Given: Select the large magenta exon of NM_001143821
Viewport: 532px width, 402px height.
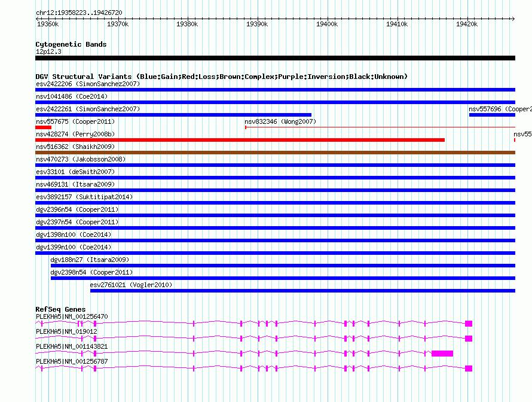Looking at the screenshot, I should point(442,354).
